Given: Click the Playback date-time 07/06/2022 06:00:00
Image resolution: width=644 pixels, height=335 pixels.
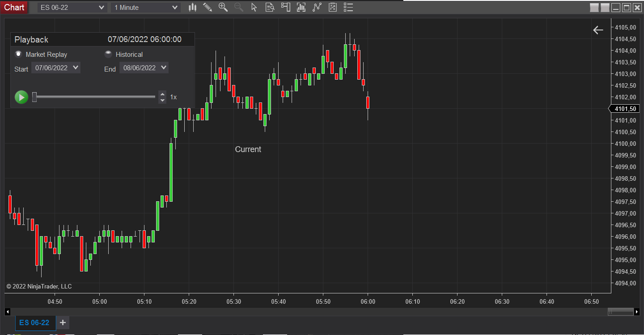Looking at the screenshot, I should [x=144, y=39].
